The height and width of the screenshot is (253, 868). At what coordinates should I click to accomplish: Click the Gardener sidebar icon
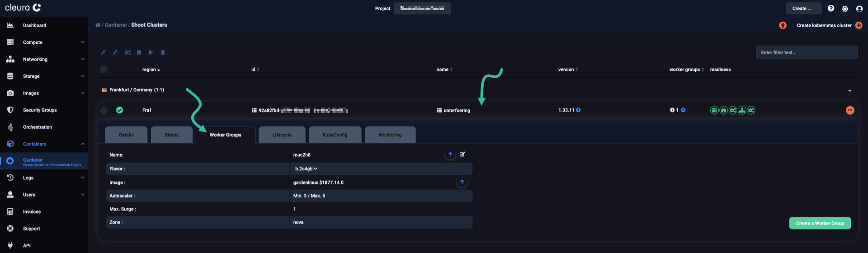(10, 161)
